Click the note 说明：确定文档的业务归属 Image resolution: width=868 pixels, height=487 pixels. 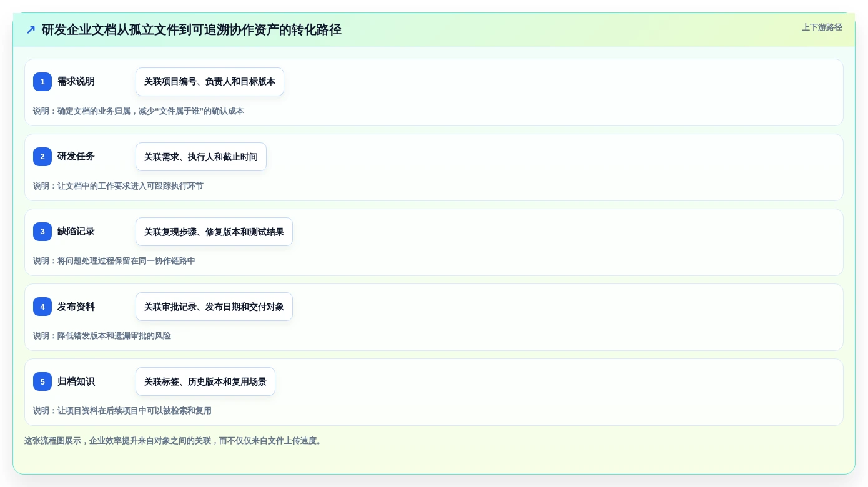[139, 111]
